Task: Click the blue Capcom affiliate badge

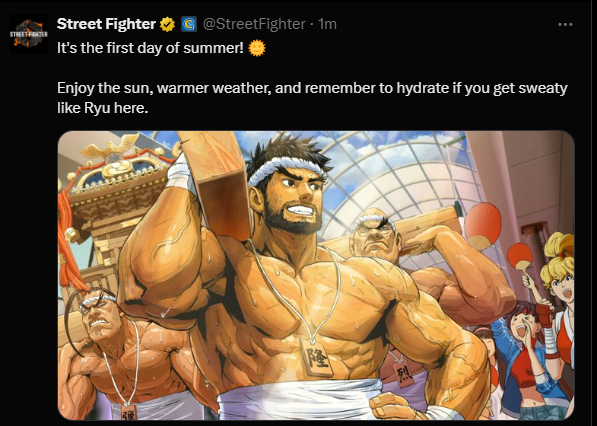Action: click(x=188, y=24)
